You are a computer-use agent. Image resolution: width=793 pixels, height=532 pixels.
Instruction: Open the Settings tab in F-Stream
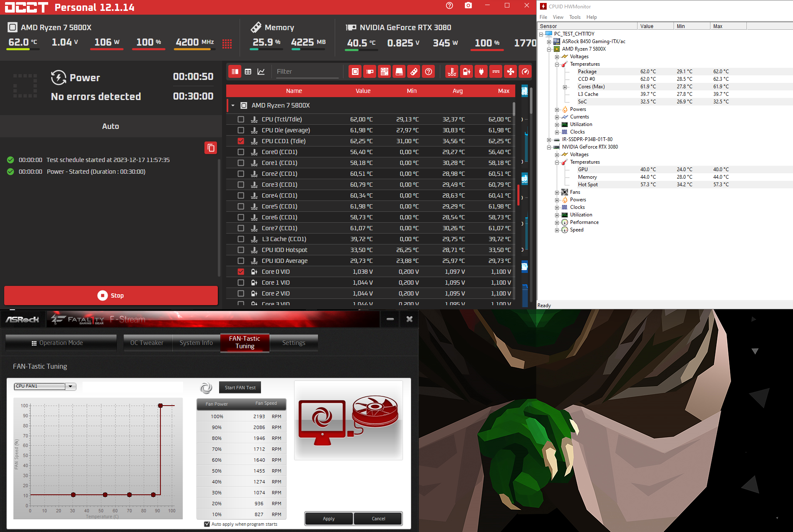tap(294, 343)
